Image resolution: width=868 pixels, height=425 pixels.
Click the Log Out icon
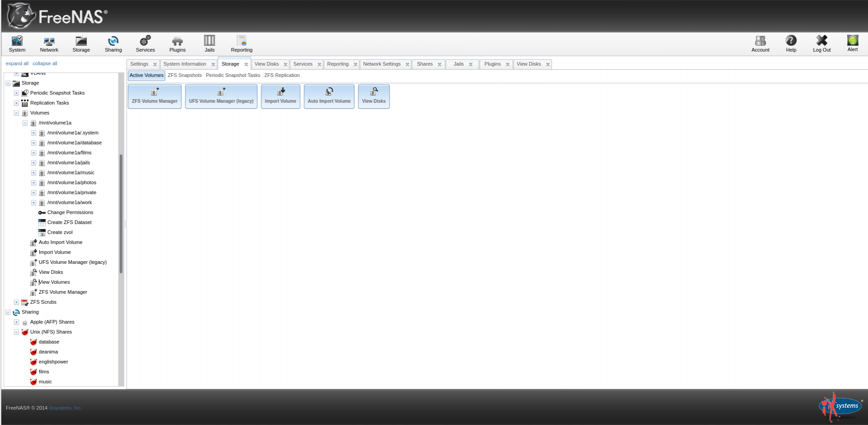pyautogui.click(x=821, y=44)
